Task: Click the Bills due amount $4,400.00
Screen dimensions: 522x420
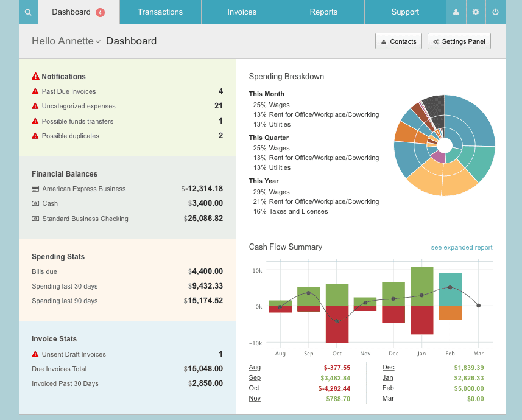Action: click(x=205, y=271)
